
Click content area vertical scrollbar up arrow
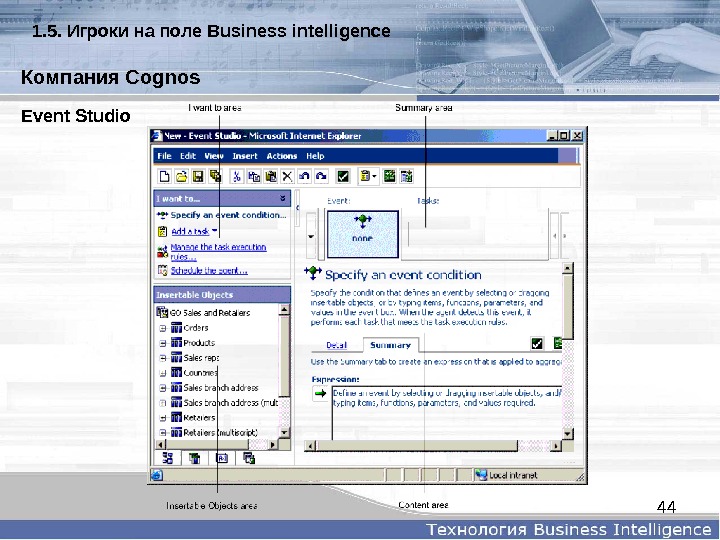coord(568,269)
